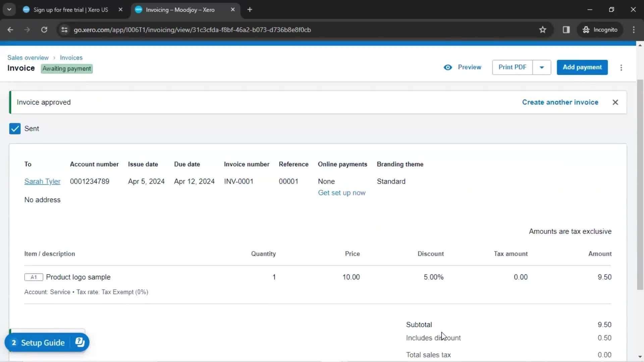Click the browser back arrow

click(x=10, y=29)
